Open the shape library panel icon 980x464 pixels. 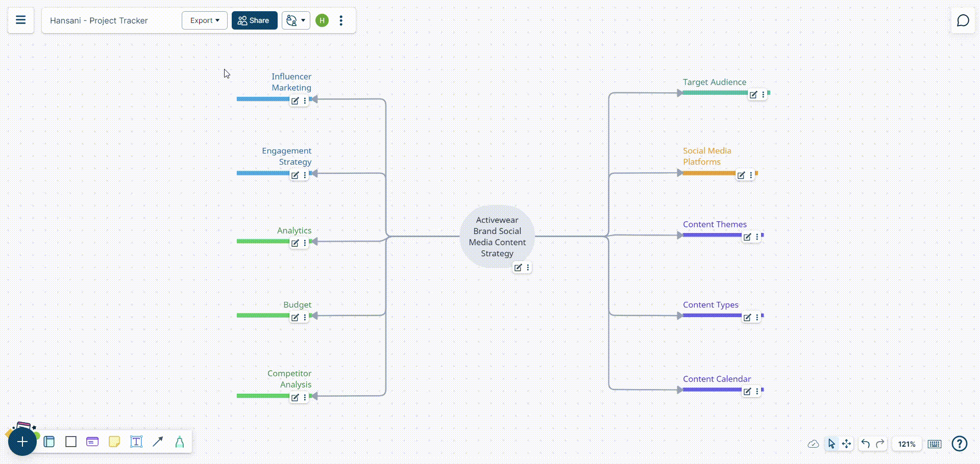coord(49,442)
